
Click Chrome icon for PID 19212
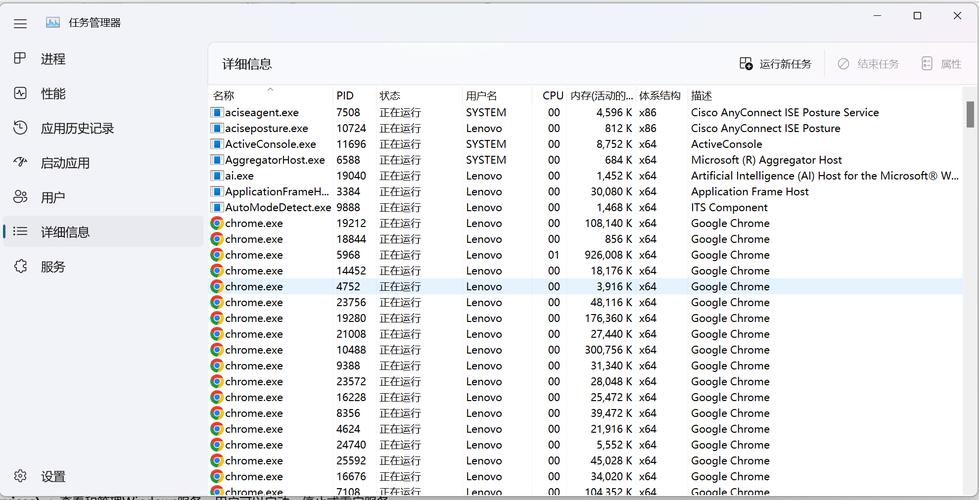(x=217, y=223)
